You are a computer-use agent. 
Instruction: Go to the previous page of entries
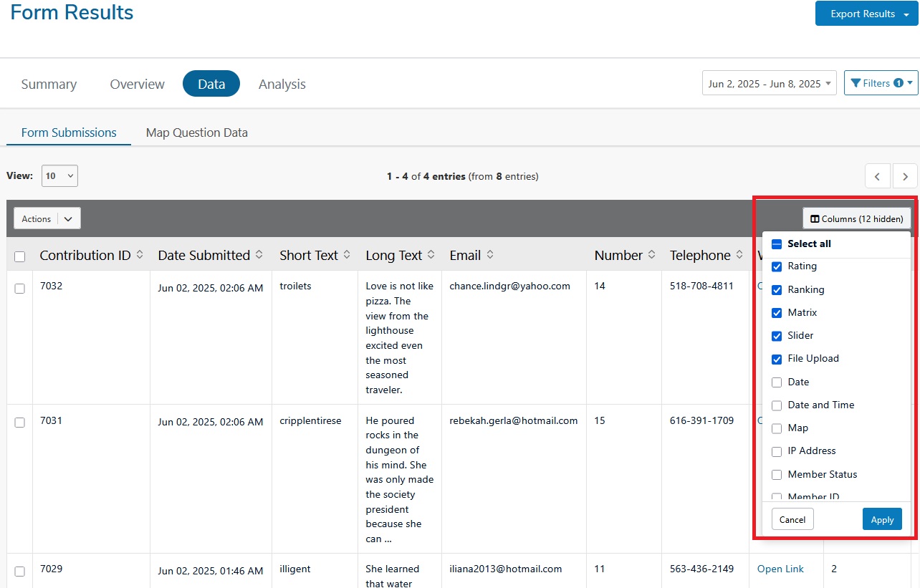coord(878,176)
